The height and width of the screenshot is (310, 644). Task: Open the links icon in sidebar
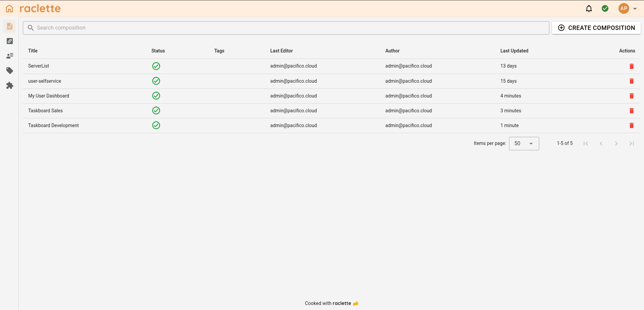(9, 41)
